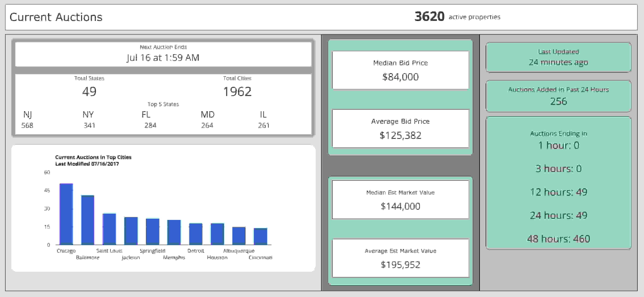Click Auctions Added In Past 24 Hours panel
Viewport: 644px width, 297px height.
pyautogui.click(x=558, y=96)
